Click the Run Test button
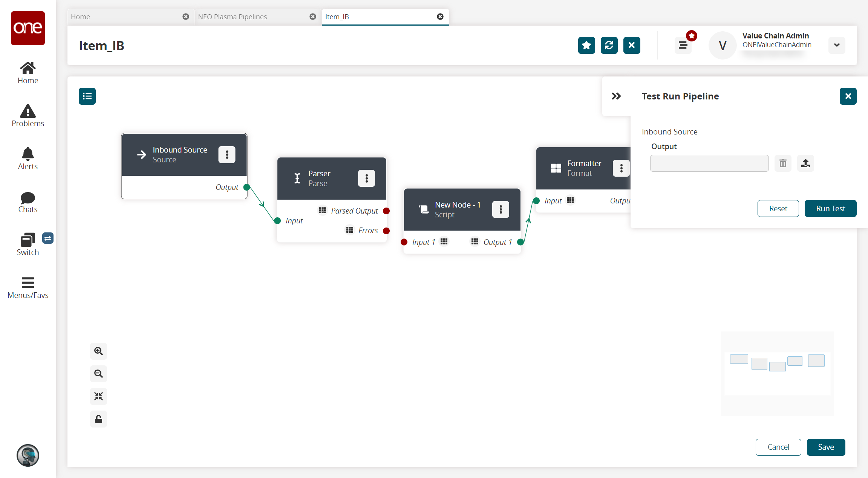This screenshot has height=478, width=868. (x=830, y=208)
